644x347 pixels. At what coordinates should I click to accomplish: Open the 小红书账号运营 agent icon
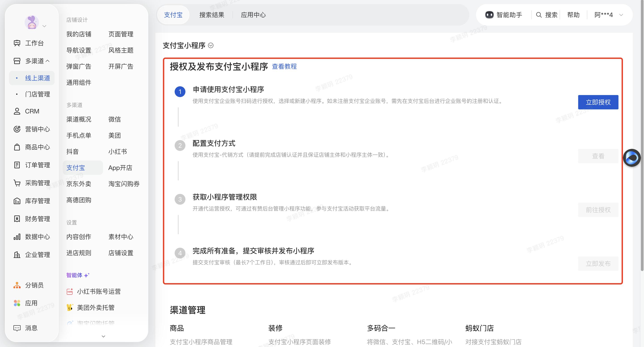70,291
